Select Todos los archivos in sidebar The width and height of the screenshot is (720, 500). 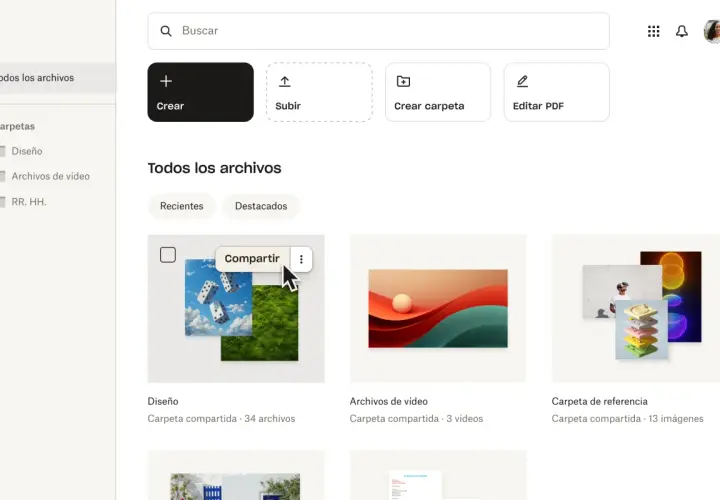[x=58, y=78]
